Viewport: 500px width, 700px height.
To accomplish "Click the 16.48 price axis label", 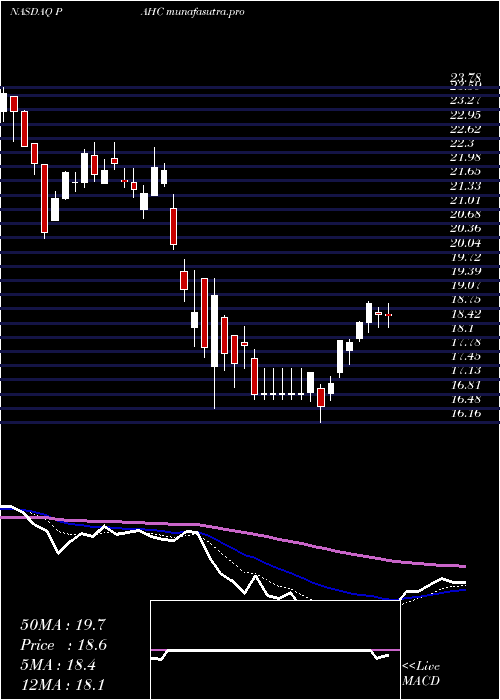I will [467, 399].
